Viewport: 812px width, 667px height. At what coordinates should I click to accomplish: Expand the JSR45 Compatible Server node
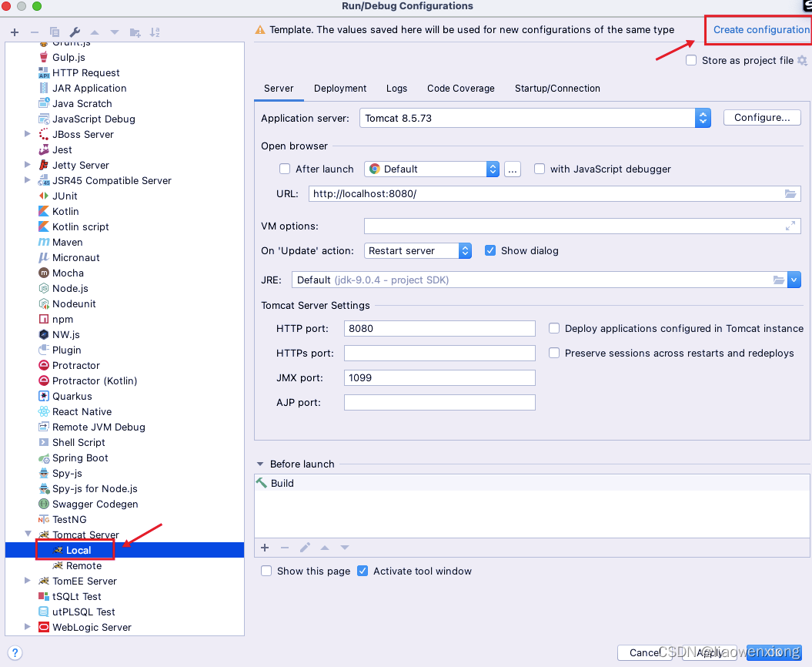coord(28,180)
